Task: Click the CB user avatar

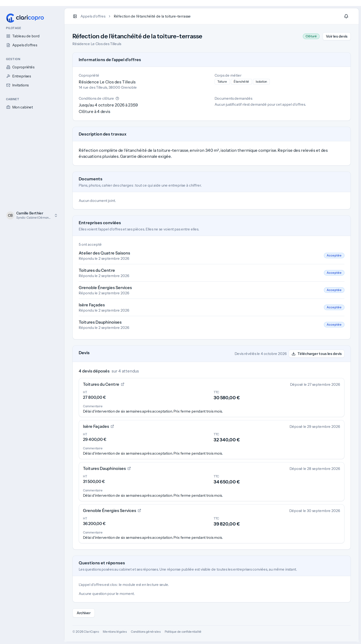Action: (10, 215)
